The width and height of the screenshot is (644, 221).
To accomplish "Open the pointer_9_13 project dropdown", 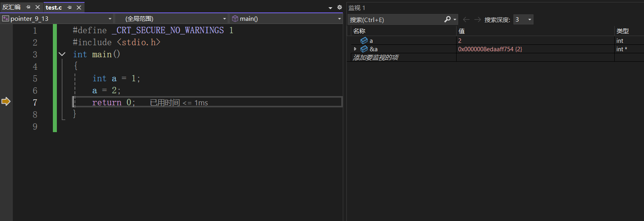I will pyautogui.click(x=110, y=19).
